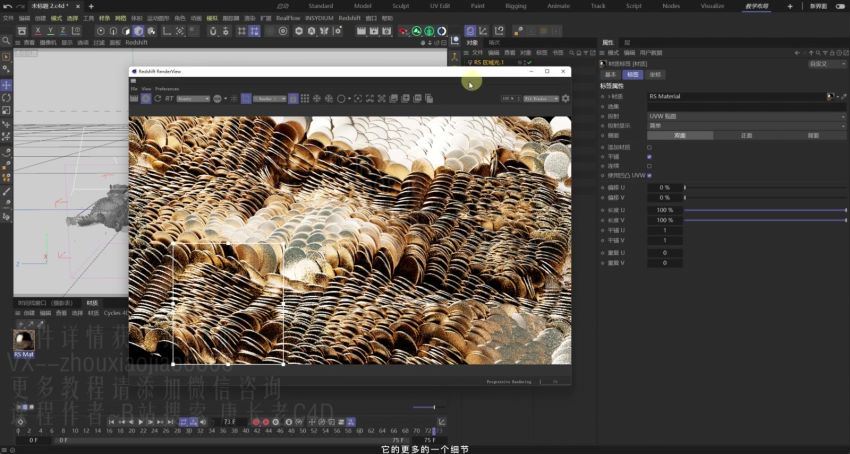Click the RT button in Redshift RenderView
850x454 pixels.
tap(169, 98)
